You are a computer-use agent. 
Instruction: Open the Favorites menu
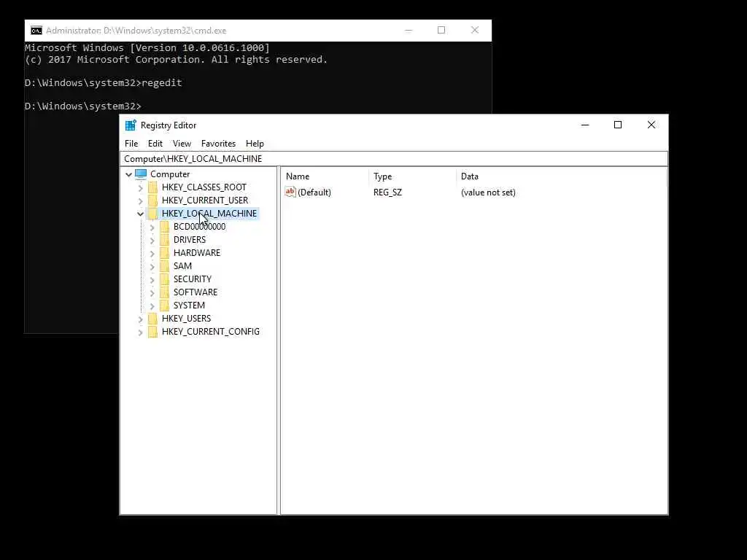[x=218, y=144]
